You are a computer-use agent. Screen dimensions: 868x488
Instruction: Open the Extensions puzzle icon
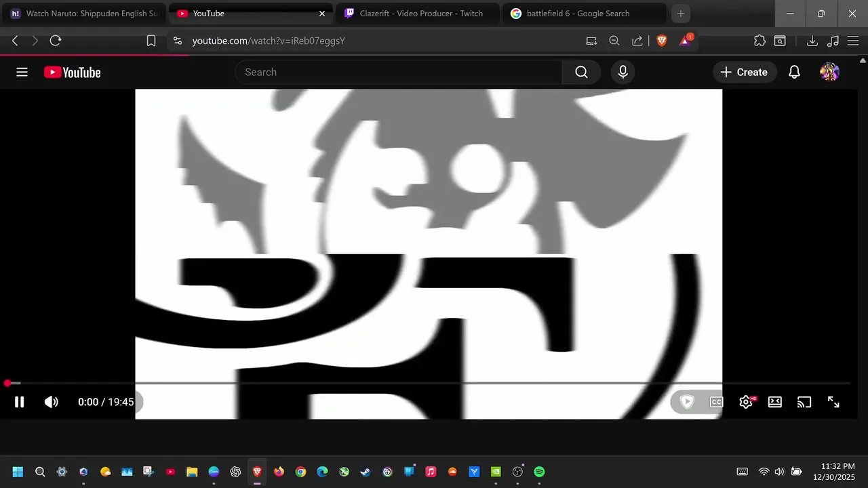coord(759,41)
